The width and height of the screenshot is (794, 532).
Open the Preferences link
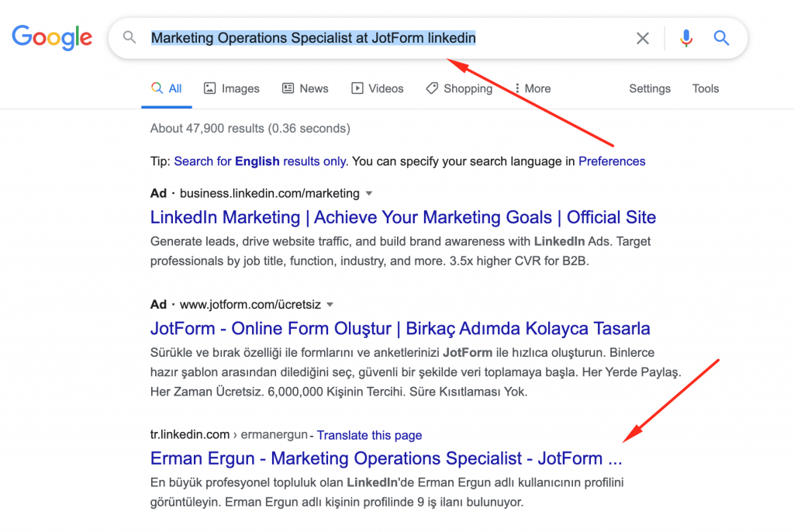[x=612, y=161]
